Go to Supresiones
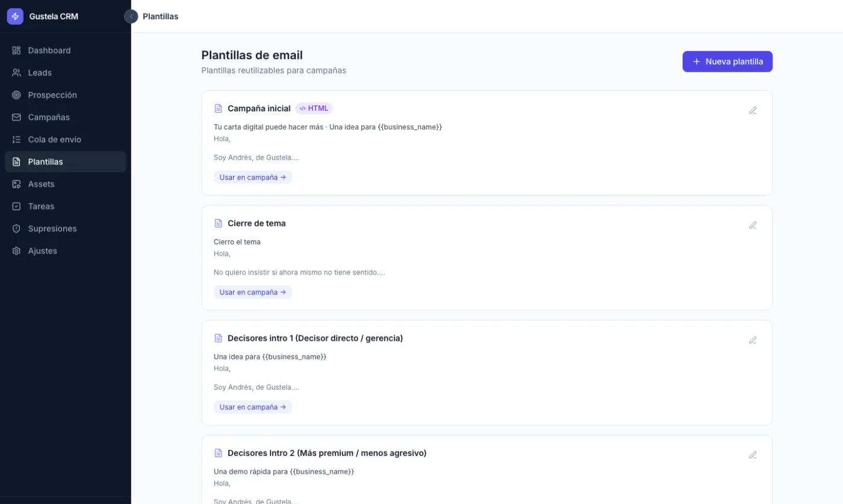 (66, 229)
